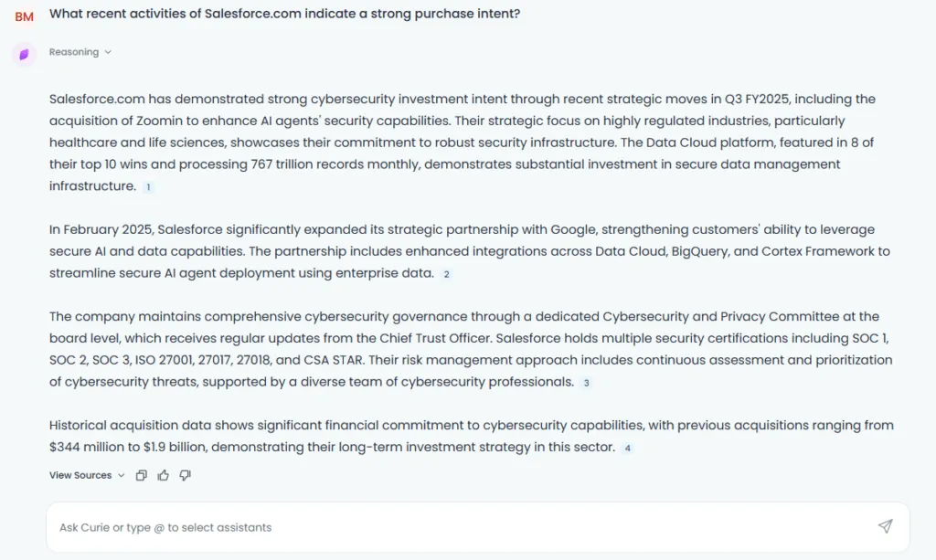This screenshot has width=936, height=560.
Task: Mark the answer with thumbs down
Action: (185, 475)
